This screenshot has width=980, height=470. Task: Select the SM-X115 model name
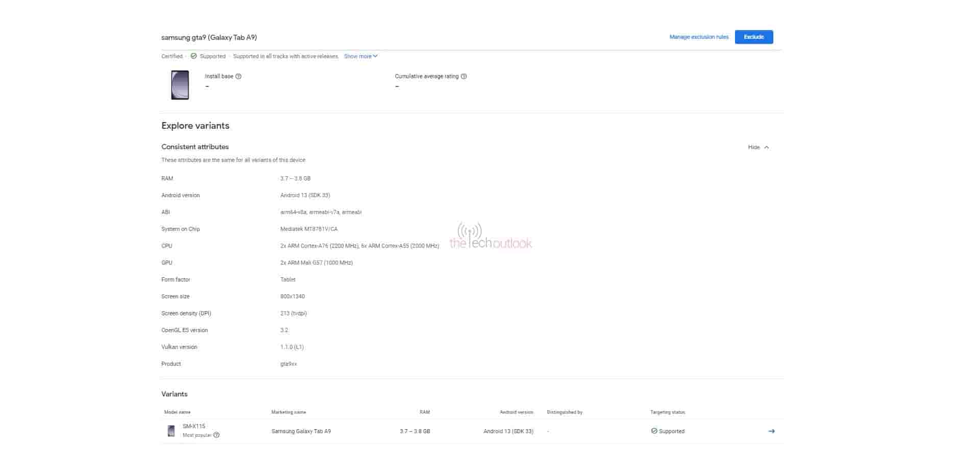[194, 426]
